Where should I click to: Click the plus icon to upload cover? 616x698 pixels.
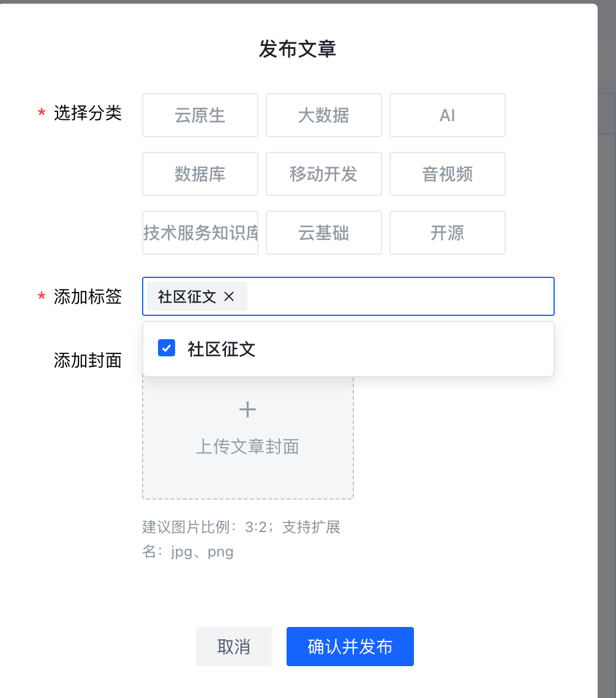coord(247,410)
